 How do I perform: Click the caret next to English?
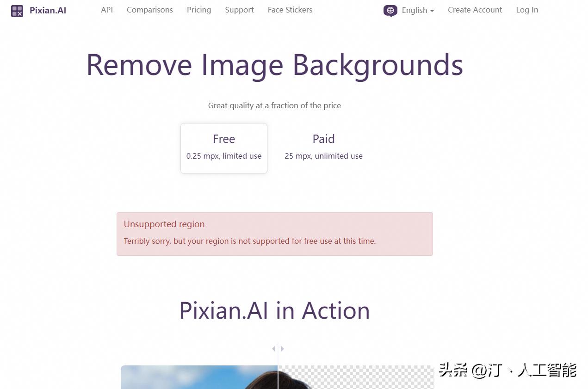click(432, 11)
